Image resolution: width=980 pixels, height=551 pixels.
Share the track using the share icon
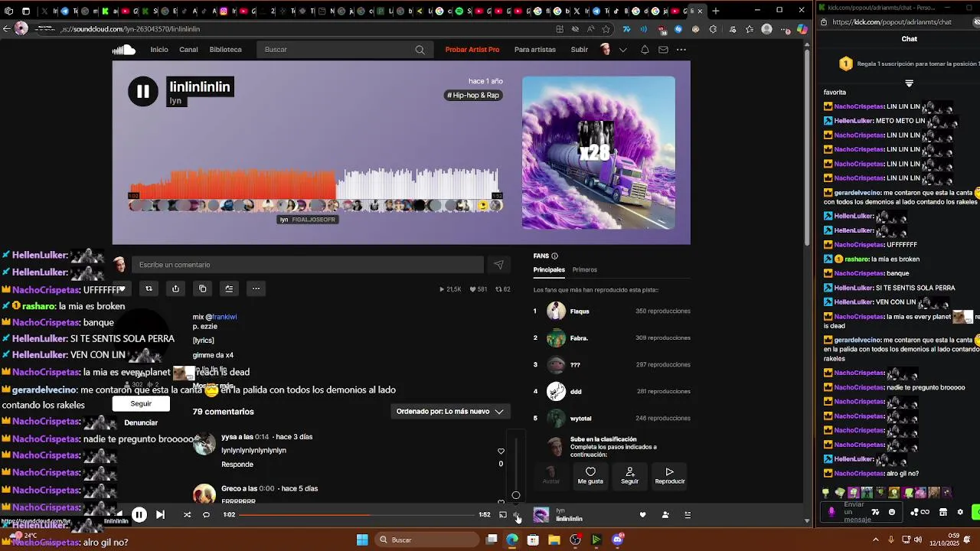175,289
